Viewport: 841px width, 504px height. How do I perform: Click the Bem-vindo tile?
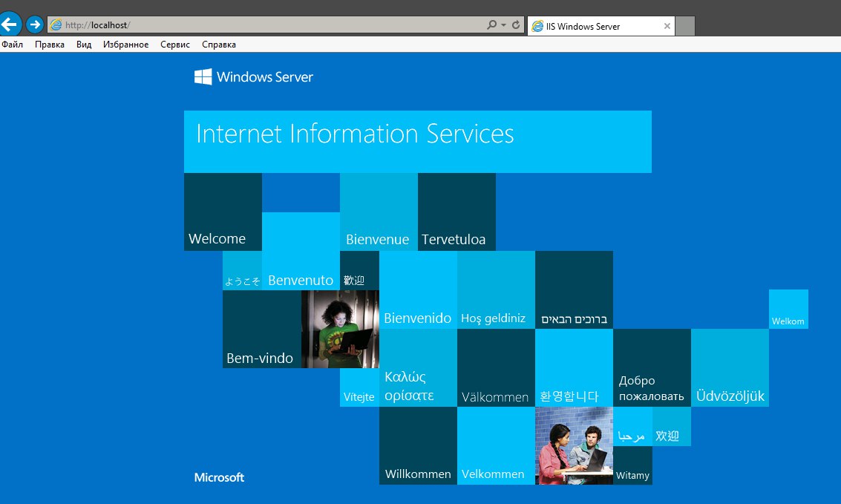pos(262,330)
